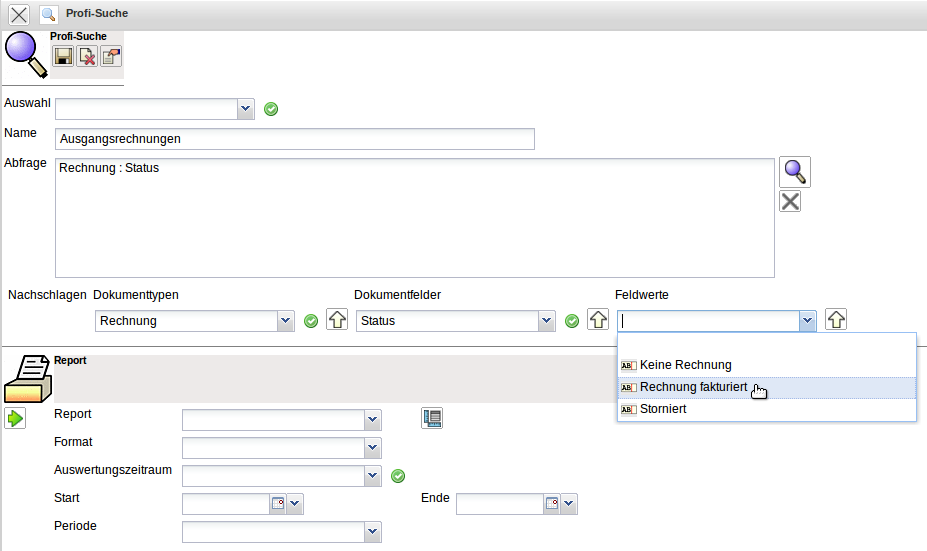This screenshot has height=551, width=927.
Task: Click the magnifier button beside the Abfrage box
Action: [x=794, y=172]
